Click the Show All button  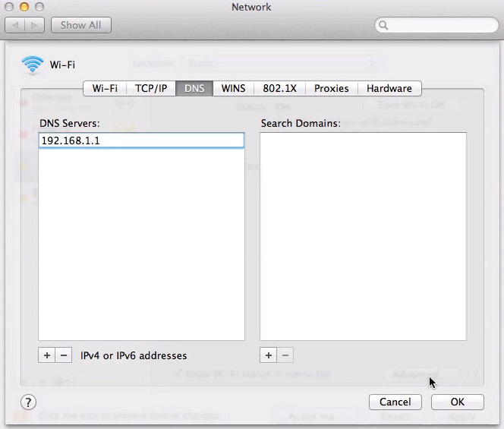81,25
